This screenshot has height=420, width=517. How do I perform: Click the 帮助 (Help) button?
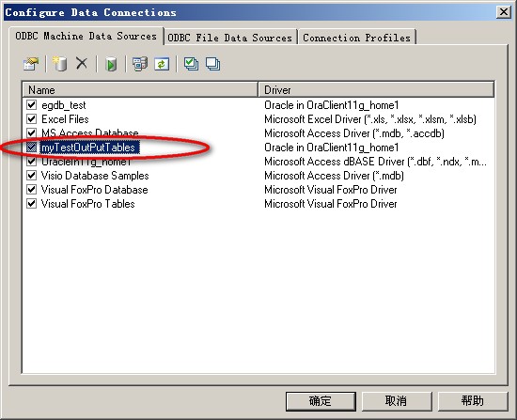472,401
